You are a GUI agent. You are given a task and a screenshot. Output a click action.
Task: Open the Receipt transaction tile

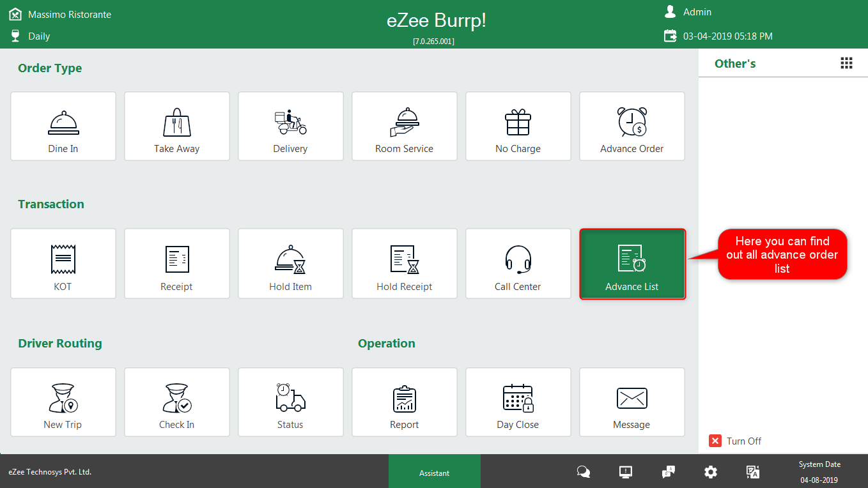click(177, 264)
